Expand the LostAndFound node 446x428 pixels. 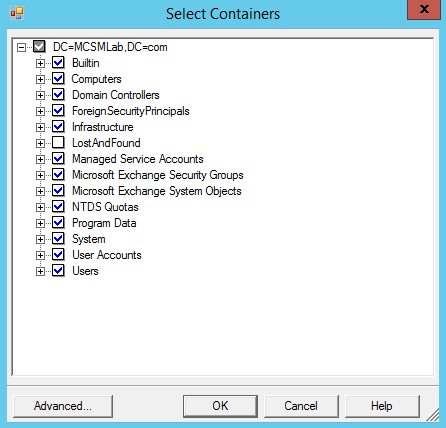40,143
